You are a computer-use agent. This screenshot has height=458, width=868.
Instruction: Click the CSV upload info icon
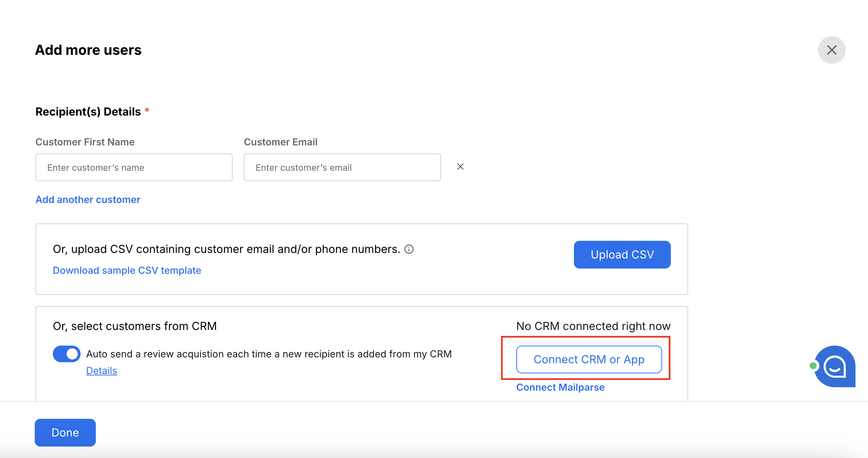(x=409, y=249)
